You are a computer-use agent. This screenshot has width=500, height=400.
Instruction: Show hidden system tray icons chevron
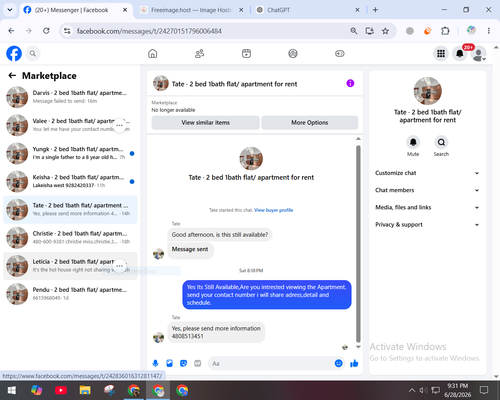412,390
